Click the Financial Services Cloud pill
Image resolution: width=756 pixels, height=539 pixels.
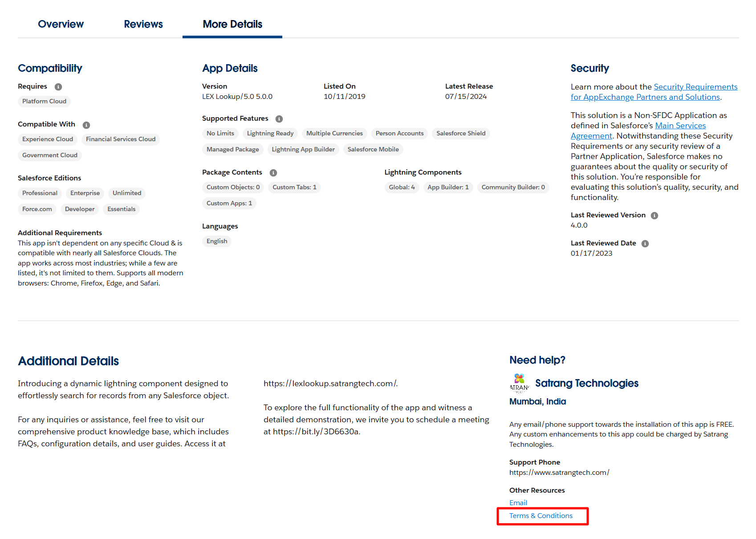(x=121, y=139)
